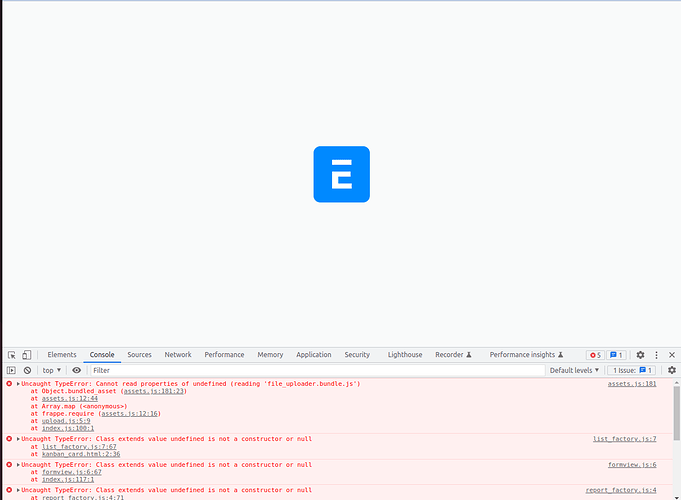Image resolution: width=681 pixels, height=500 pixels.
Task: Click the blue message count badge
Action: click(616, 355)
